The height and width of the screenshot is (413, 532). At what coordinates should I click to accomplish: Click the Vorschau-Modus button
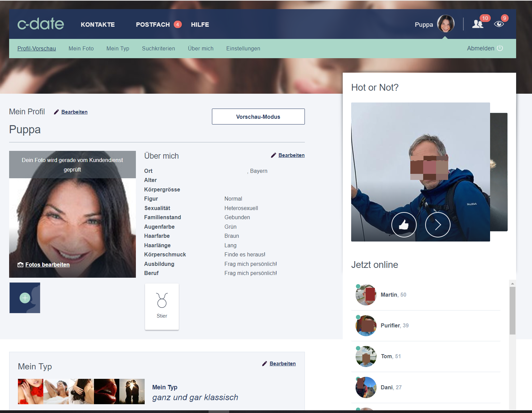click(258, 117)
